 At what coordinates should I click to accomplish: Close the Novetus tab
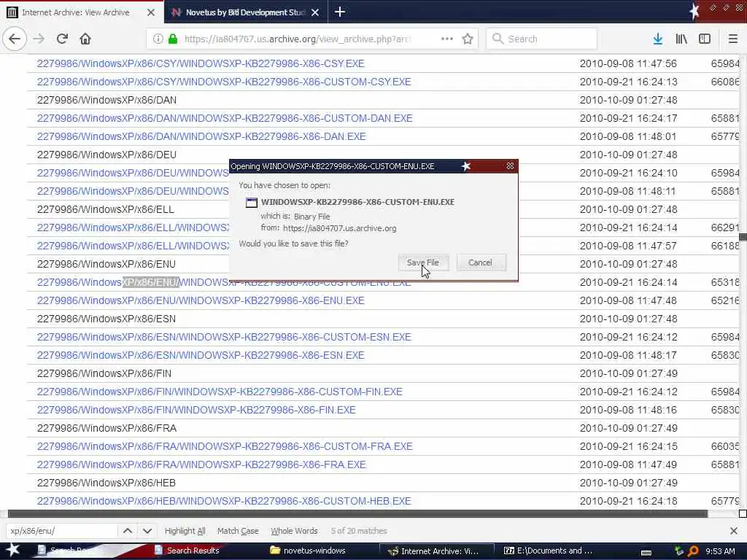pos(315,12)
